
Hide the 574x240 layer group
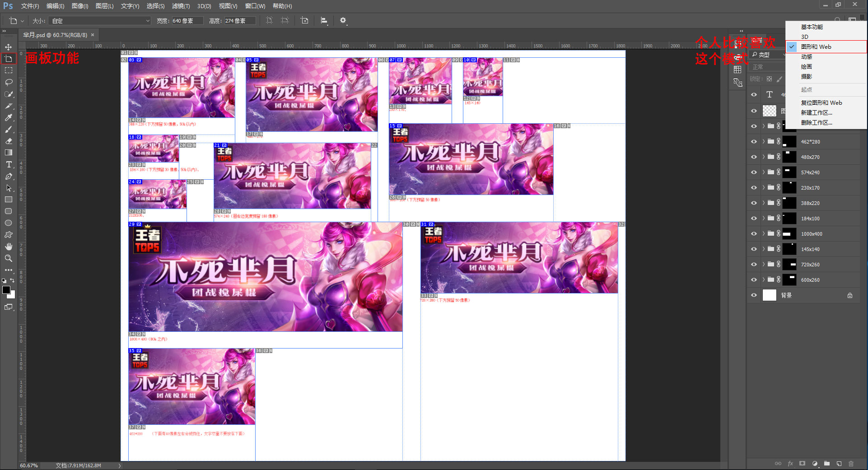pos(754,172)
